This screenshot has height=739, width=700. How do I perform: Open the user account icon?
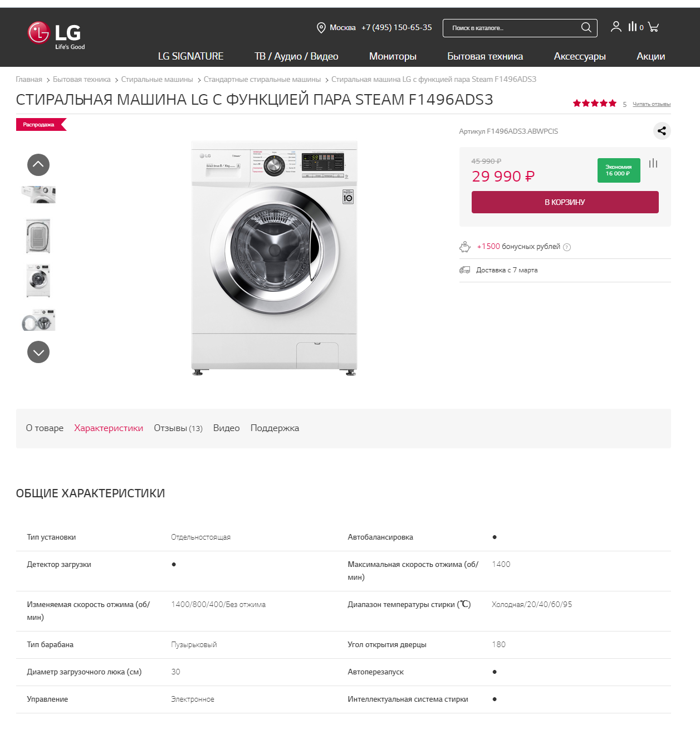pos(616,27)
